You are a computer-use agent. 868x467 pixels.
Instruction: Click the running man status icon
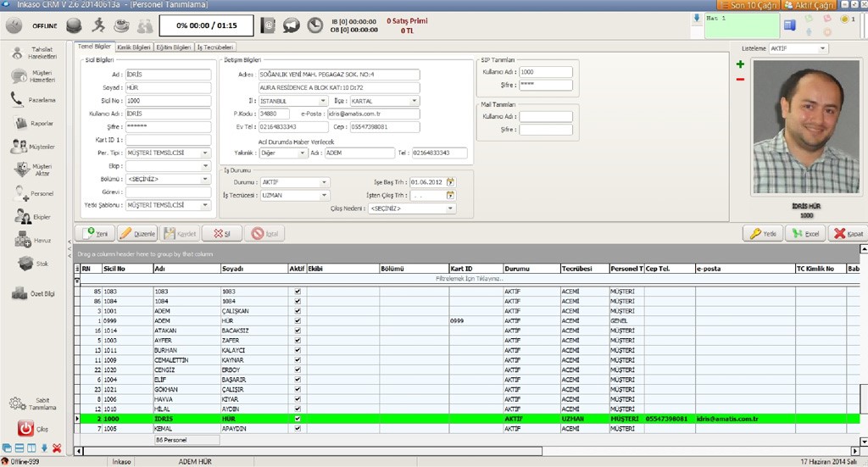(x=99, y=25)
